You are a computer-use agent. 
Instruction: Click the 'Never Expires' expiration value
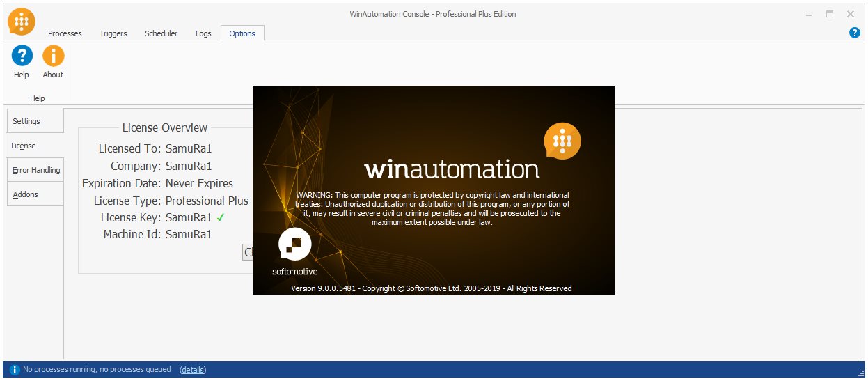(x=199, y=183)
